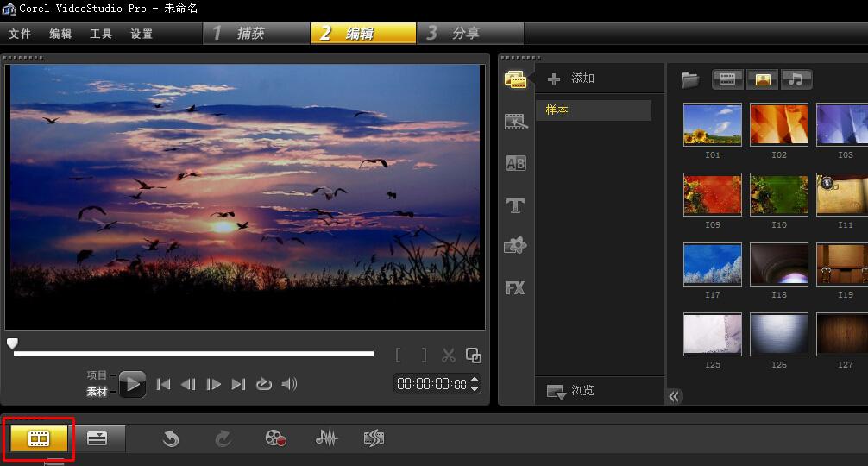
Task: Toggle video files display in library
Action: point(727,79)
